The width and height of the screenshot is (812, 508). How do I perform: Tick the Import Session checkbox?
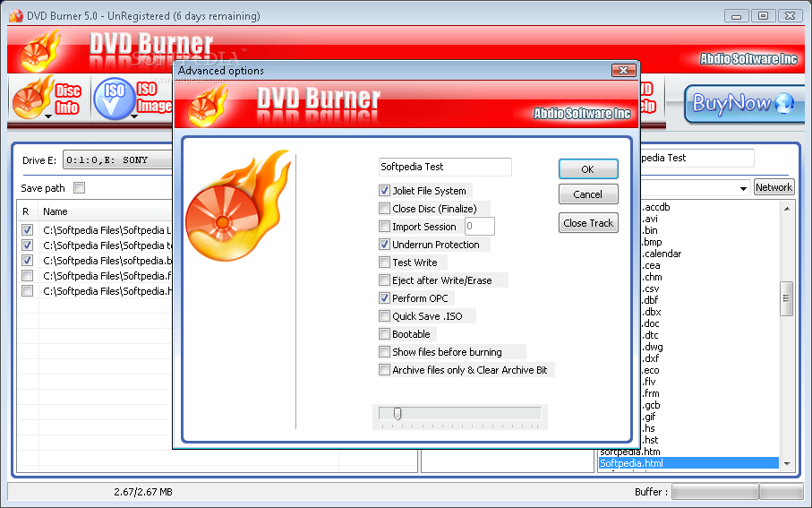(x=384, y=227)
